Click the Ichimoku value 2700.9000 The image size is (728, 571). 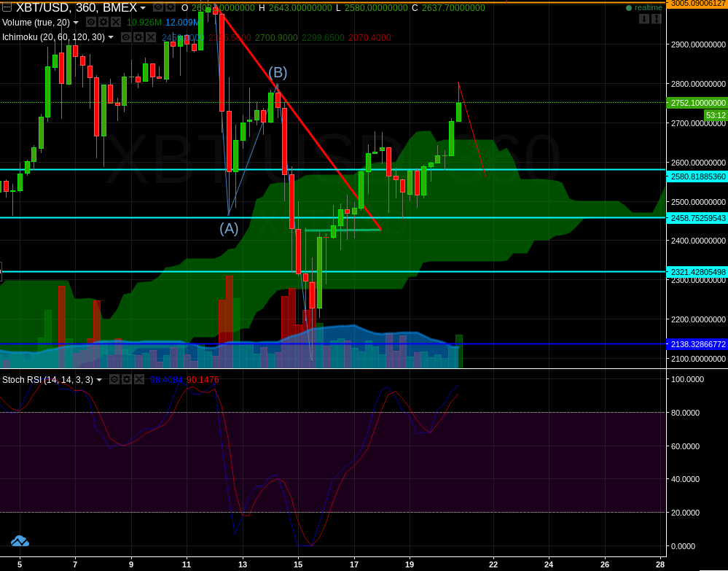(x=277, y=38)
